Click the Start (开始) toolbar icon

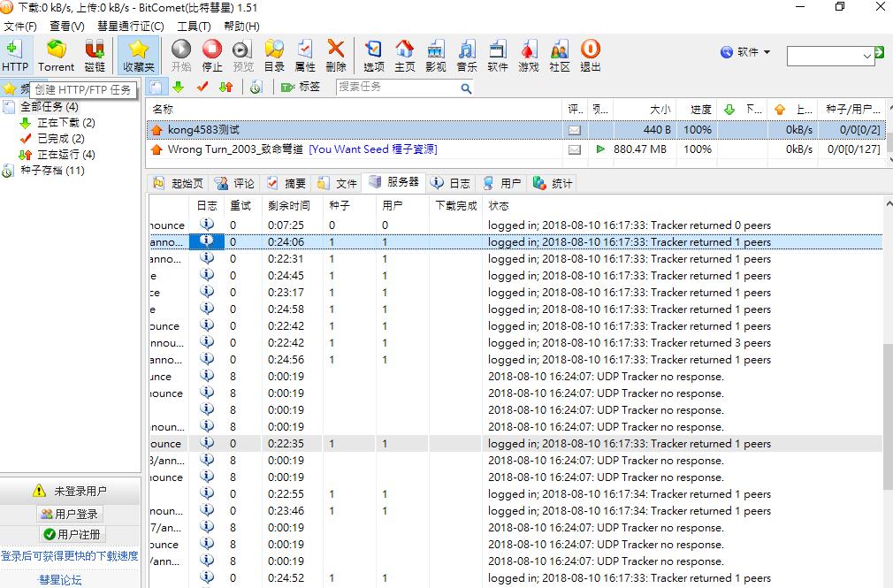pos(181,56)
